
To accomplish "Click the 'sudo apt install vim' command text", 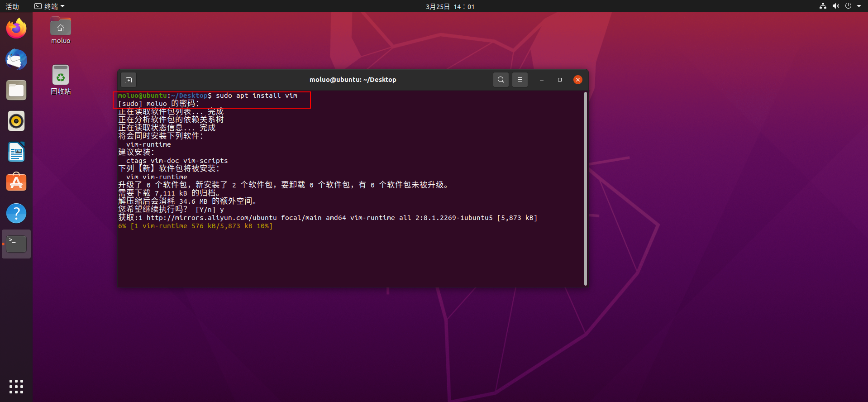I will tap(257, 96).
